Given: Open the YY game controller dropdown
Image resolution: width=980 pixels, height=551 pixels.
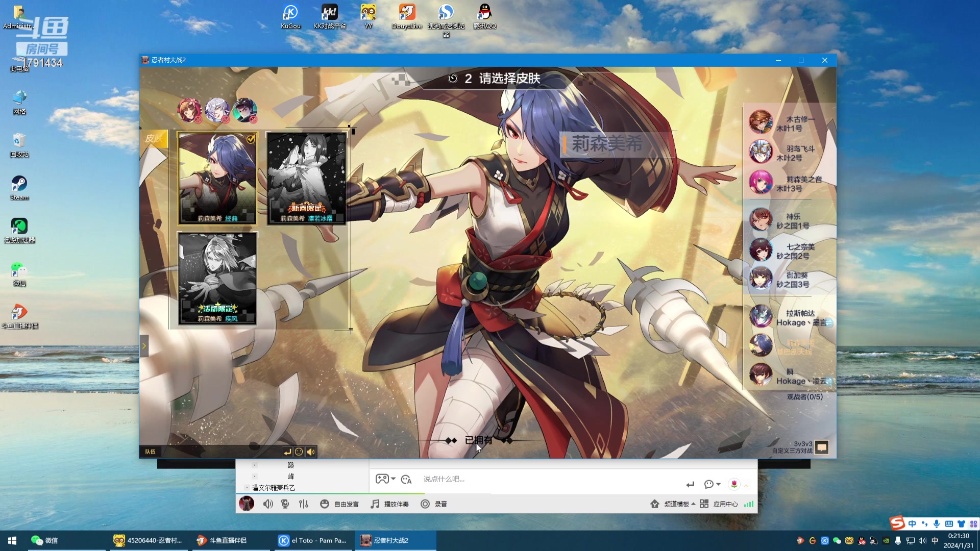Looking at the screenshot, I should 385,479.
